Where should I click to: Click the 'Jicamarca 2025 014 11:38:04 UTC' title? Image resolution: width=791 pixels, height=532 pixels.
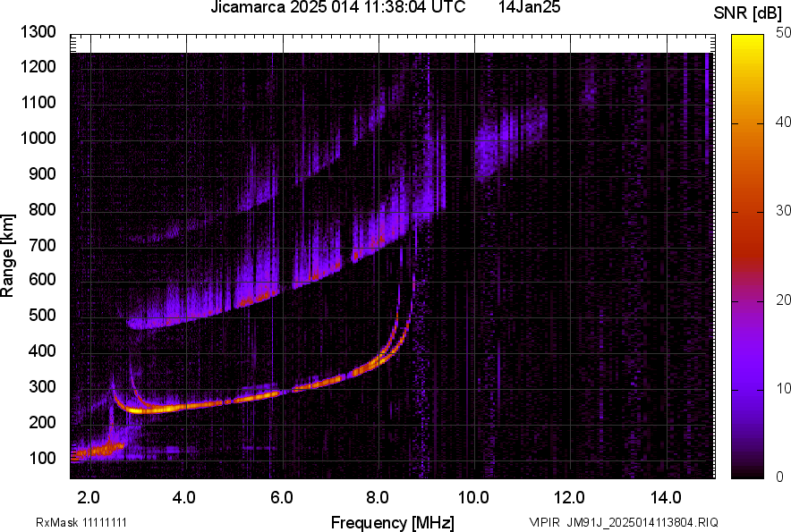coord(337,7)
